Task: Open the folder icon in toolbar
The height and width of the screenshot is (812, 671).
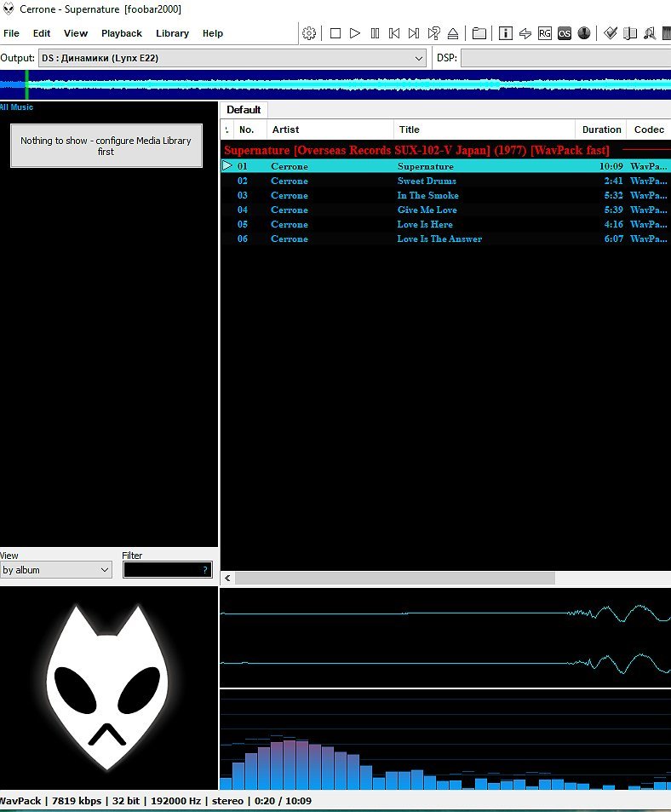Action: pyautogui.click(x=479, y=33)
